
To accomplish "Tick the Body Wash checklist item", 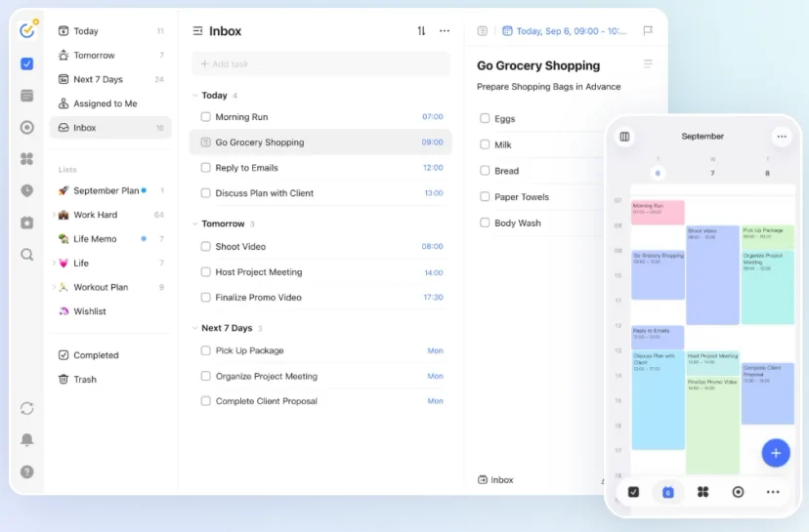I will pos(485,223).
